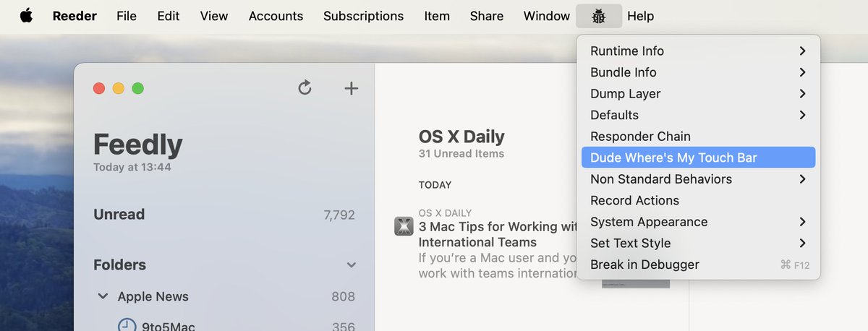Collapse the Folders section chevron
Image resolution: width=868 pixels, height=331 pixels.
click(352, 265)
